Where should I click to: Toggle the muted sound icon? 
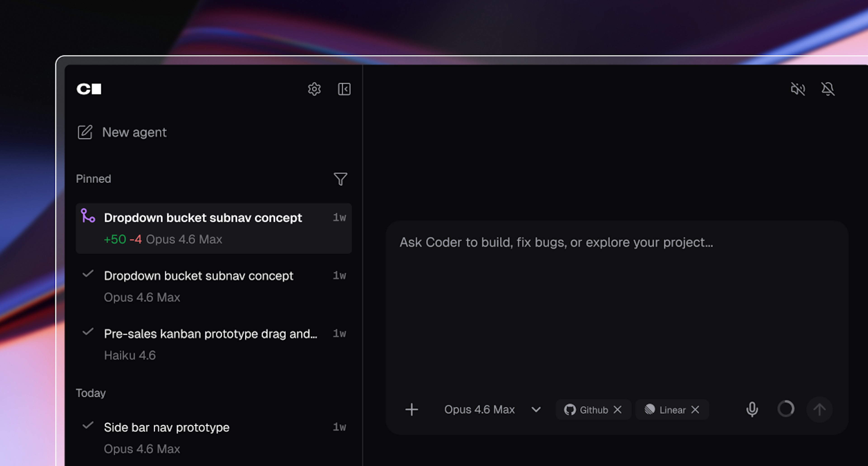point(797,89)
